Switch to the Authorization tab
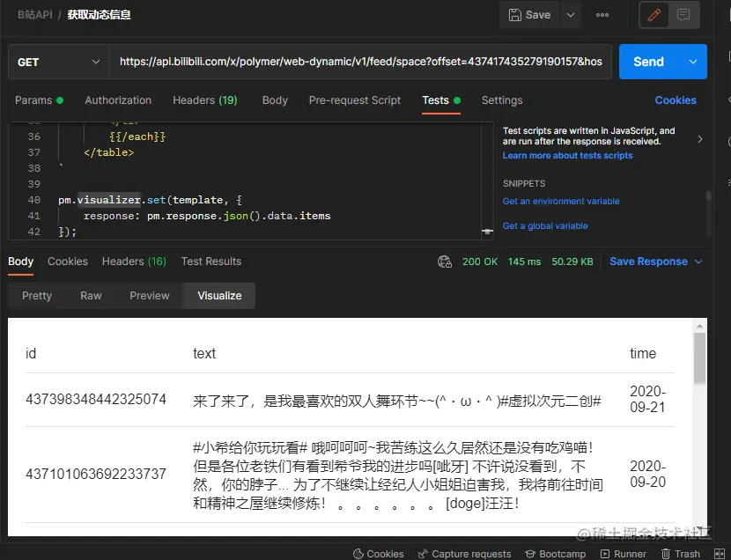Viewport: 731px width, 560px height. point(118,100)
